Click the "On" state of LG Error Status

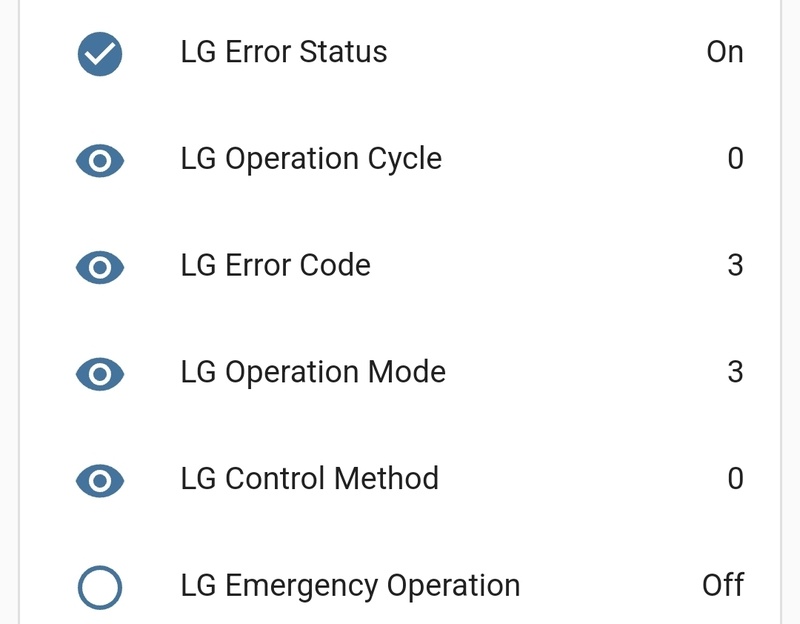coord(724,52)
